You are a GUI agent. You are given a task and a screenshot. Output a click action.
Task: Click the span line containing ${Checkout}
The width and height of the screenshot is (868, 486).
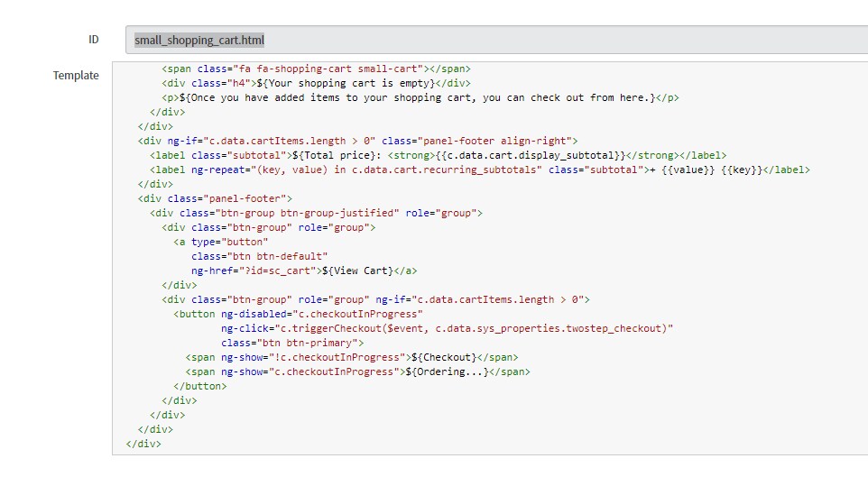352,357
